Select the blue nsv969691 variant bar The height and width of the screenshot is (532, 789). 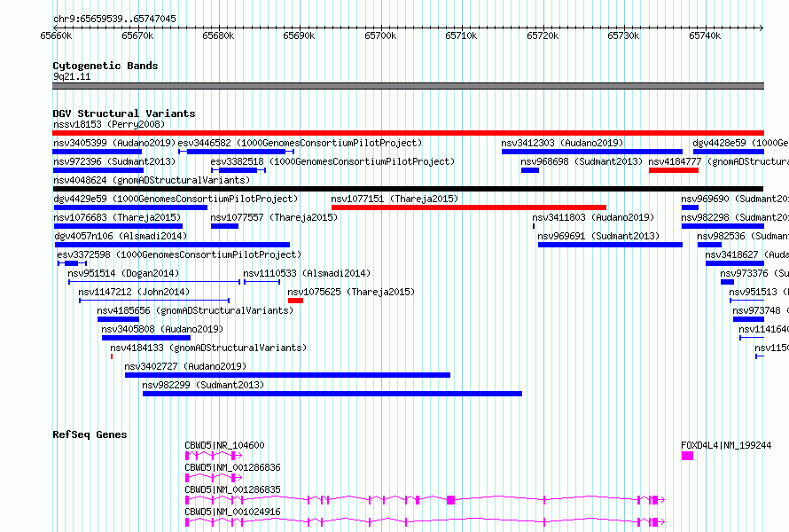tap(611, 245)
